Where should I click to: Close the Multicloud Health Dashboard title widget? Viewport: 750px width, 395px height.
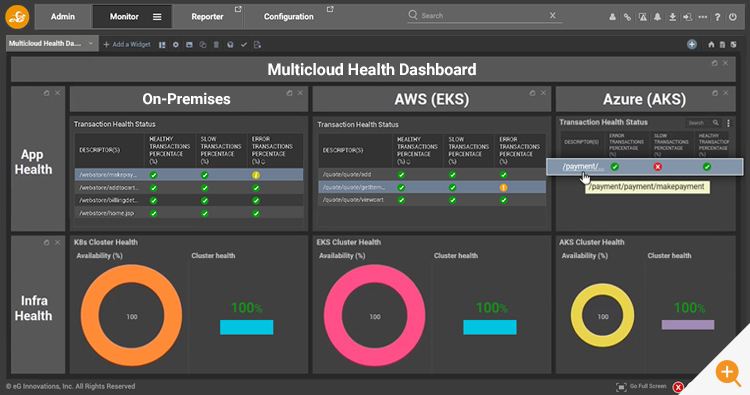[x=726, y=63]
